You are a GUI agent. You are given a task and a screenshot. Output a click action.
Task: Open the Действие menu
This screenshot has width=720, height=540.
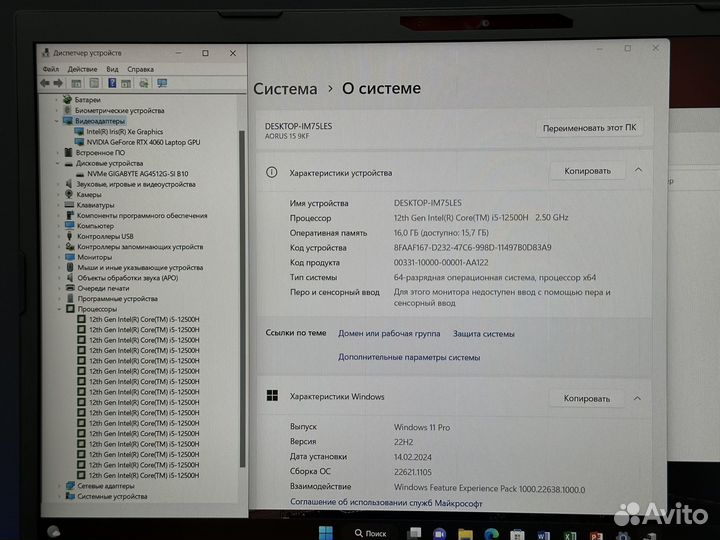[x=82, y=69]
